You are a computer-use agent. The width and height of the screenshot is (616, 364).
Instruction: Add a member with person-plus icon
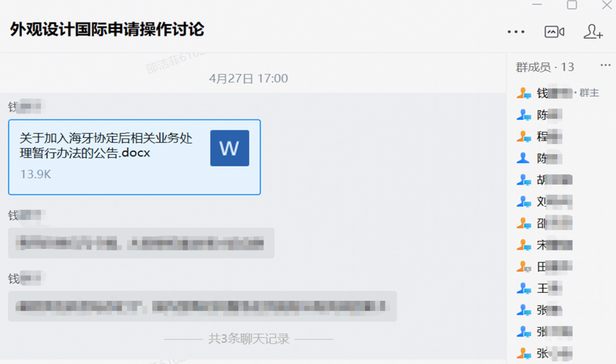click(x=593, y=32)
